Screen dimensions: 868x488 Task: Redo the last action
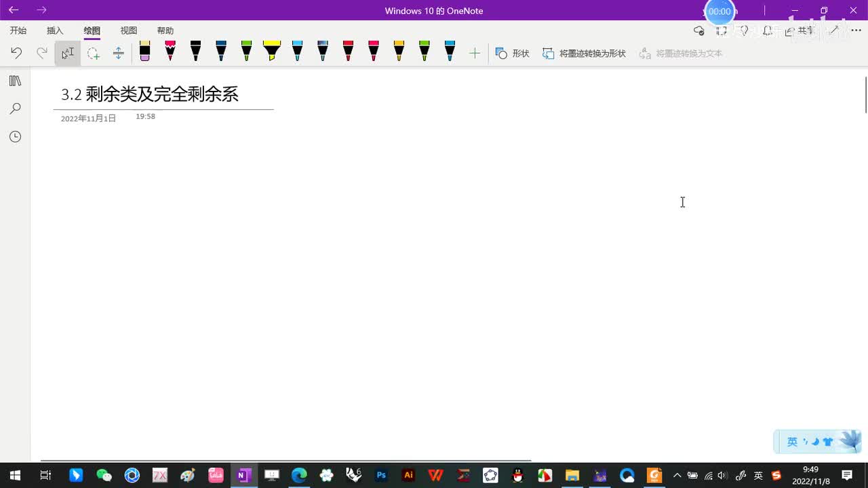42,53
